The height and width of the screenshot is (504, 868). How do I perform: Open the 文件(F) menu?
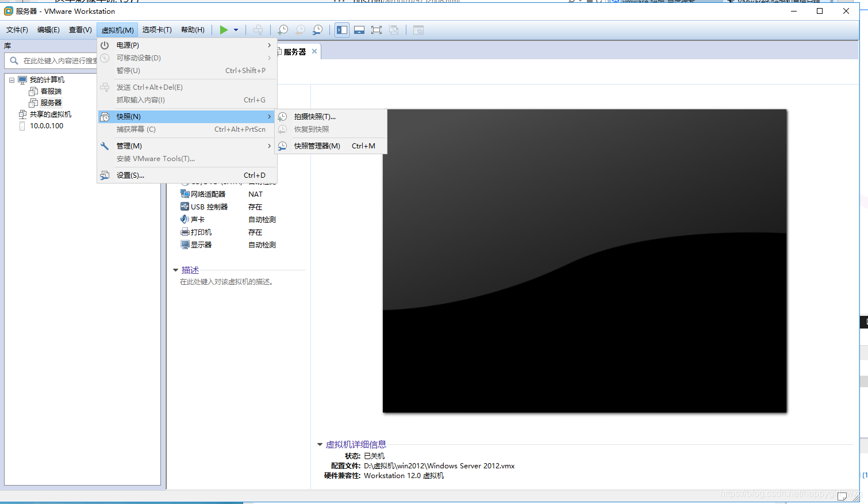click(17, 30)
